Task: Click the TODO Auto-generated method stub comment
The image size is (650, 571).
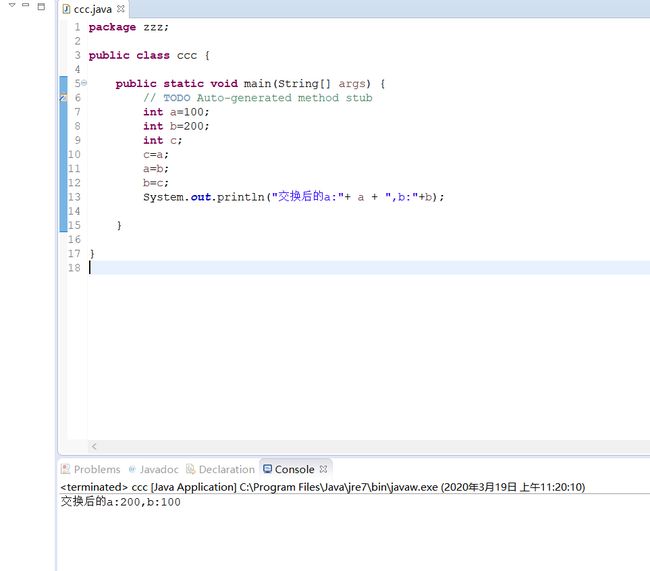Action: [x=257, y=98]
